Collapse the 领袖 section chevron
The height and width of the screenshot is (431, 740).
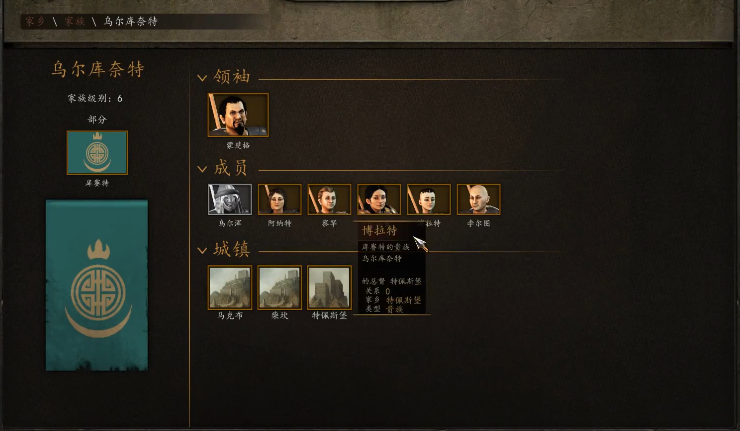coord(202,78)
